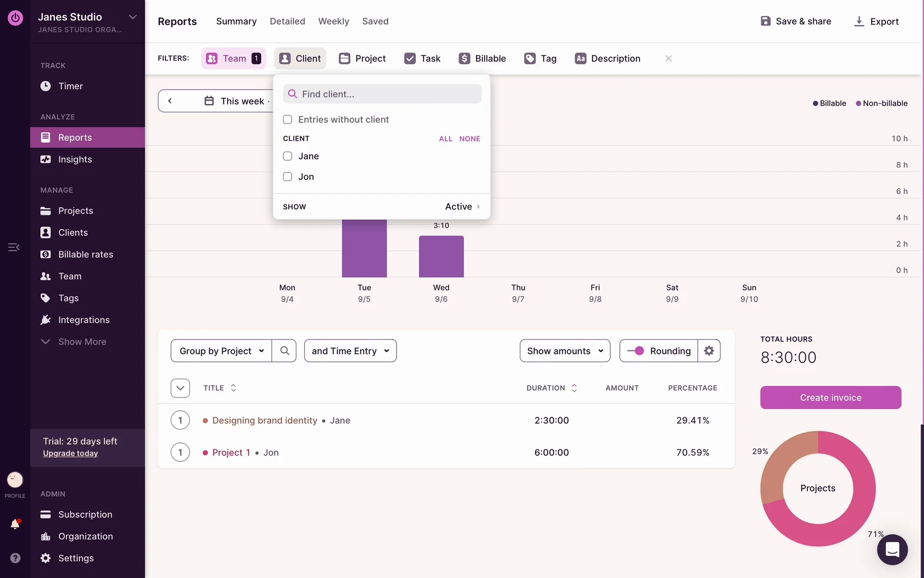Screen dimensions: 924x578
Task: Click the Rounding settings gear icon
Action: click(x=709, y=351)
